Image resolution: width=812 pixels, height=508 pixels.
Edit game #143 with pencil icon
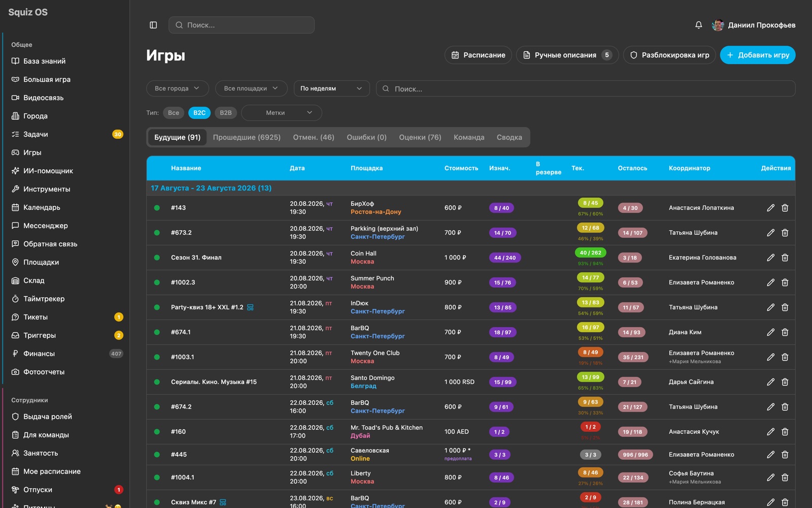[x=770, y=208]
